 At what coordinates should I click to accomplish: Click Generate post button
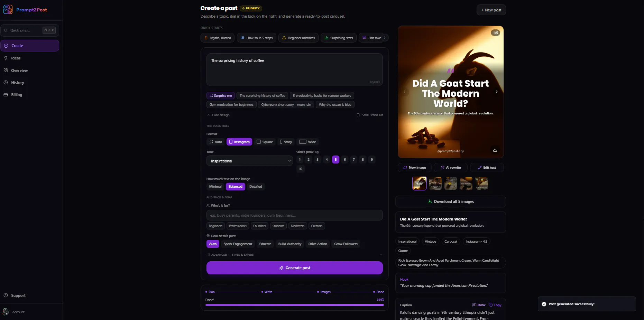(295, 268)
